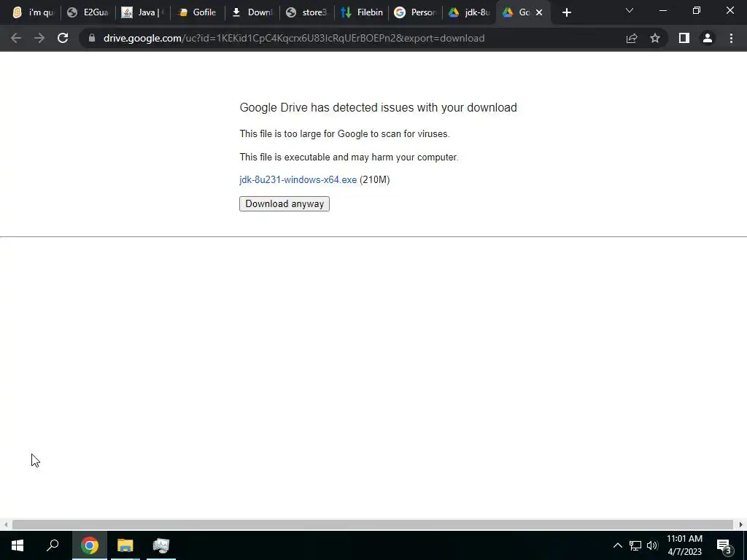Switch to the Java tab
Viewport: 747px width, 560px height.
tap(142, 12)
